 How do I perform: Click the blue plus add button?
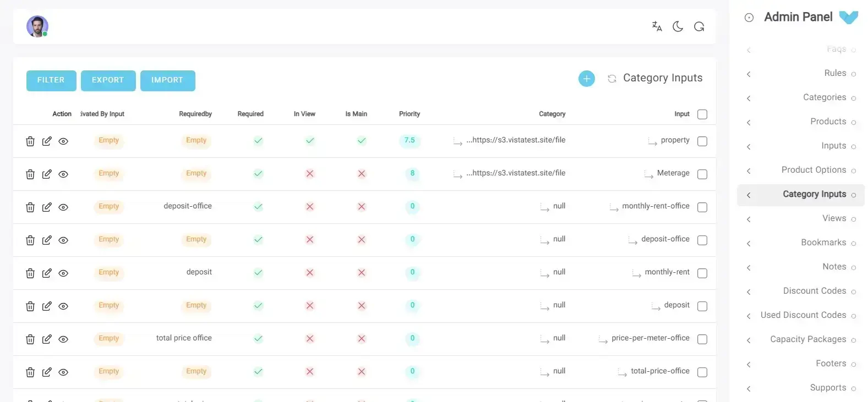586,79
